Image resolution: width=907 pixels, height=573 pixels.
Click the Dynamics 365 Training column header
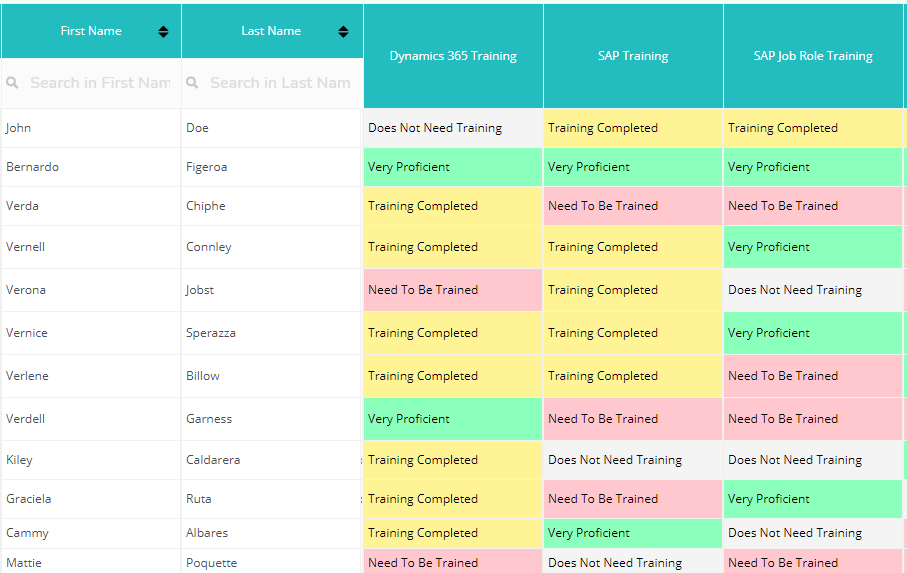coord(453,56)
